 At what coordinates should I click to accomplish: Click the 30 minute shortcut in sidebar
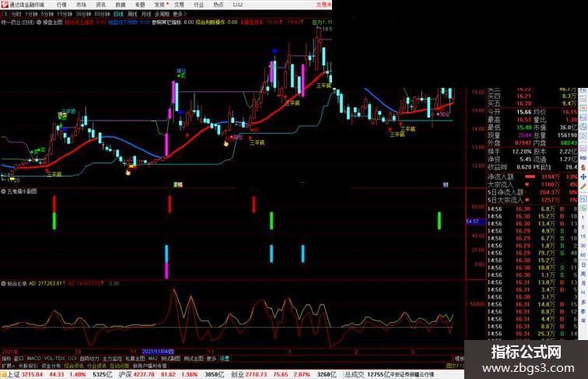(583, 246)
